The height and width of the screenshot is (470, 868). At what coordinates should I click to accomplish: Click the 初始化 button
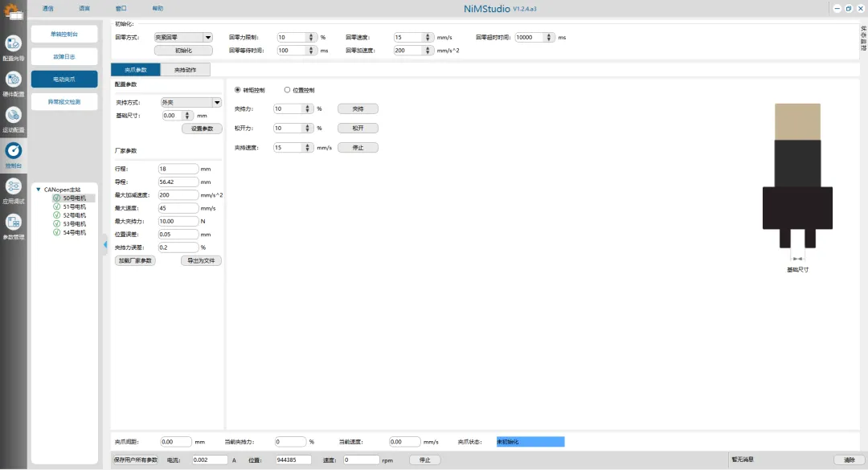pos(183,51)
